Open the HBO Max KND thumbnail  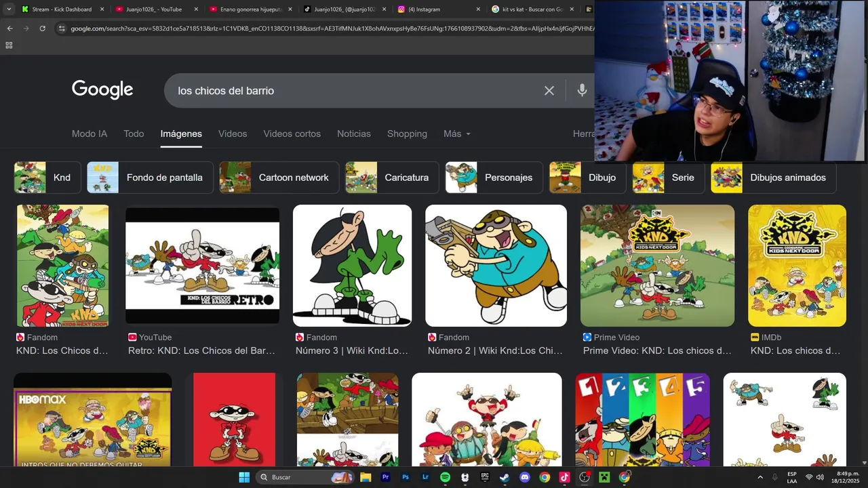[x=93, y=420]
